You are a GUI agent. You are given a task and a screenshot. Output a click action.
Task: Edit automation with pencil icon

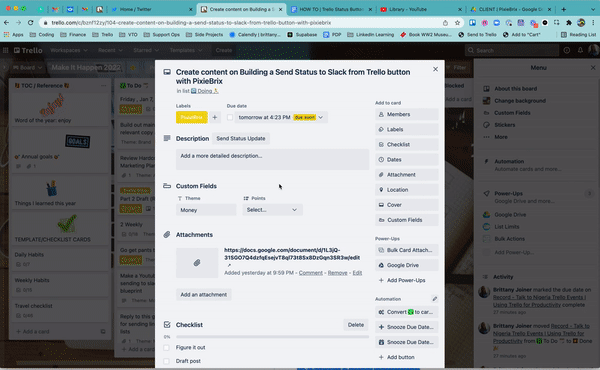pos(434,299)
